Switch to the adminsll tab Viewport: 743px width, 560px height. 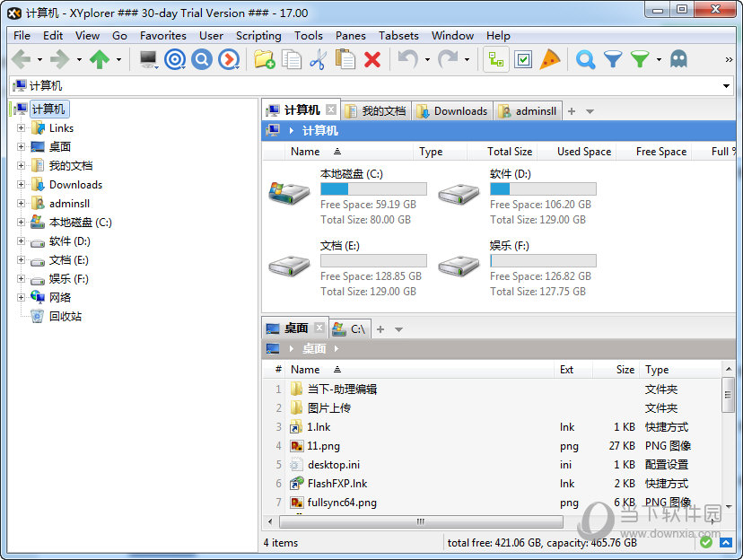coord(528,111)
